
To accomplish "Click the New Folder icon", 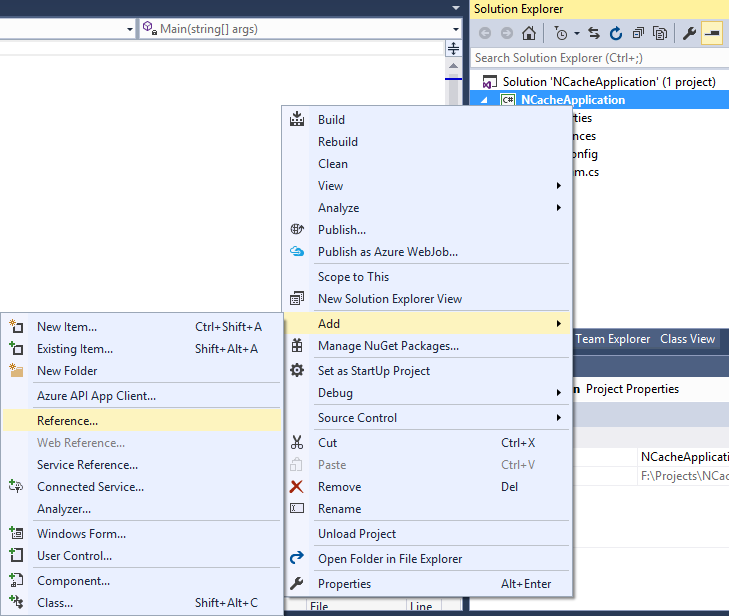I will click(x=16, y=371).
